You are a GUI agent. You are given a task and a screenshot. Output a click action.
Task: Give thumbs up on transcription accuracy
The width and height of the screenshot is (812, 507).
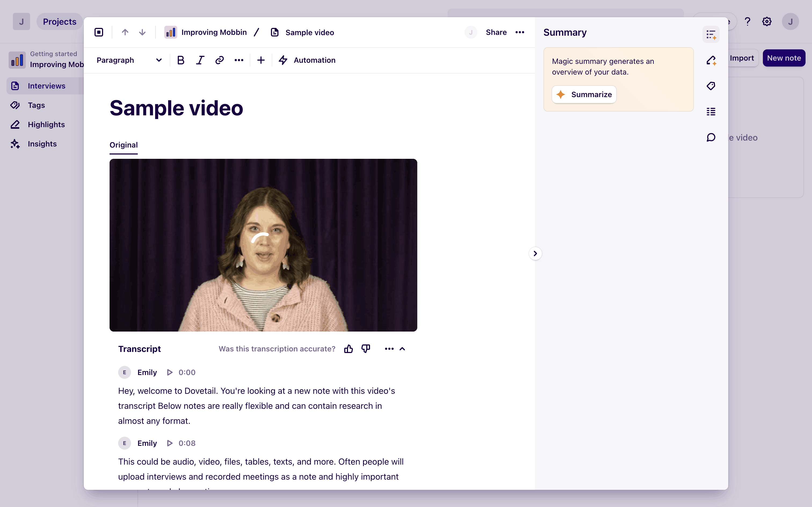(348, 349)
